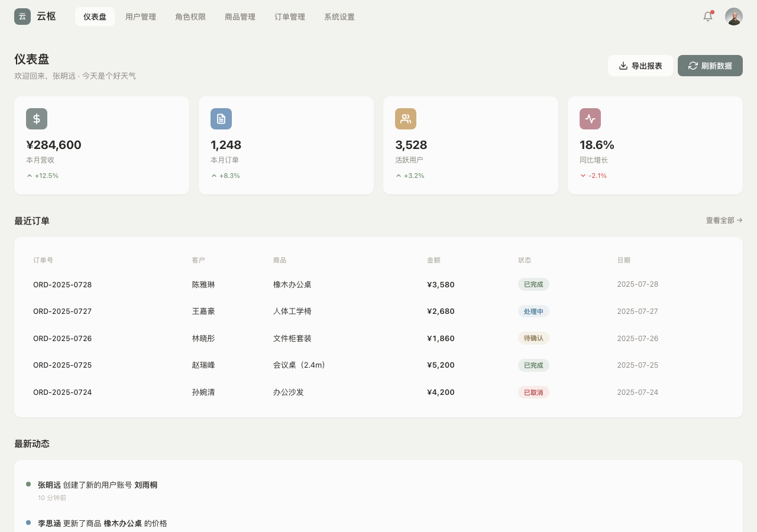
Task: Click the 云枢 brand name
Action: pos(46,17)
